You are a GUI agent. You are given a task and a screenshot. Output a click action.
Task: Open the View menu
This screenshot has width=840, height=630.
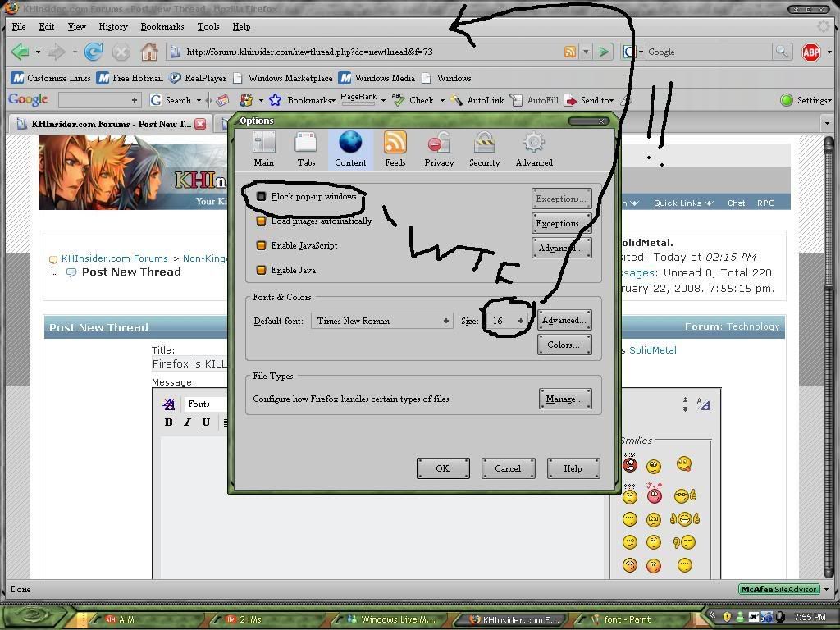coord(76,27)
